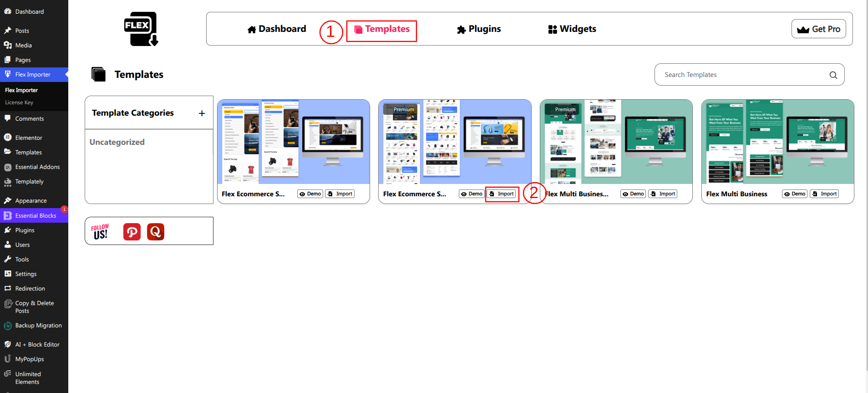868x393 pixels.
Task: Click the Tools wrench icon in sidebar
Action: click(8, 259)
